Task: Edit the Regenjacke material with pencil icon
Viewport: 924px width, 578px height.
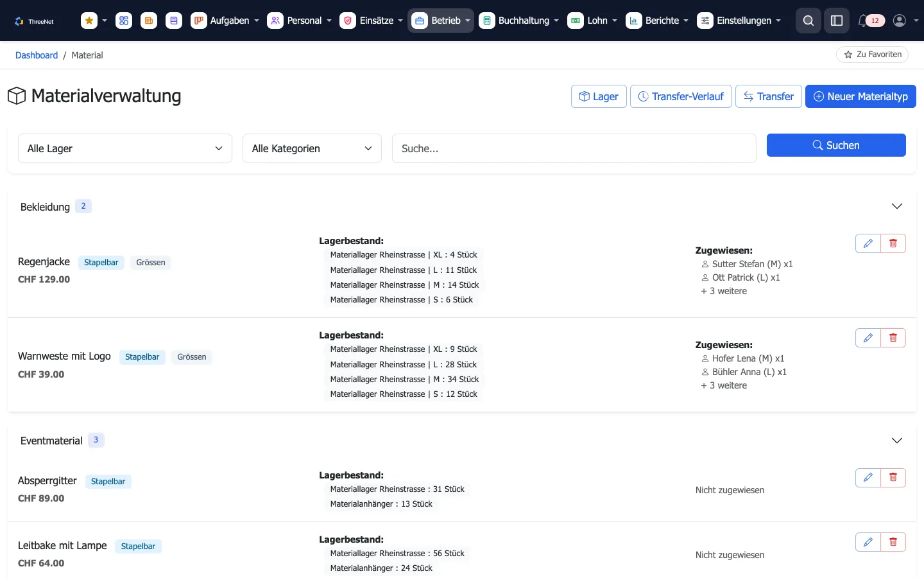Action: click(x=868, y=243)
